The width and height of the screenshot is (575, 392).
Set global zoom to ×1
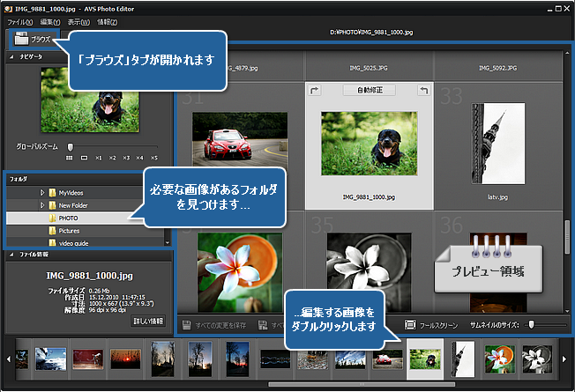tap(98, 159)
